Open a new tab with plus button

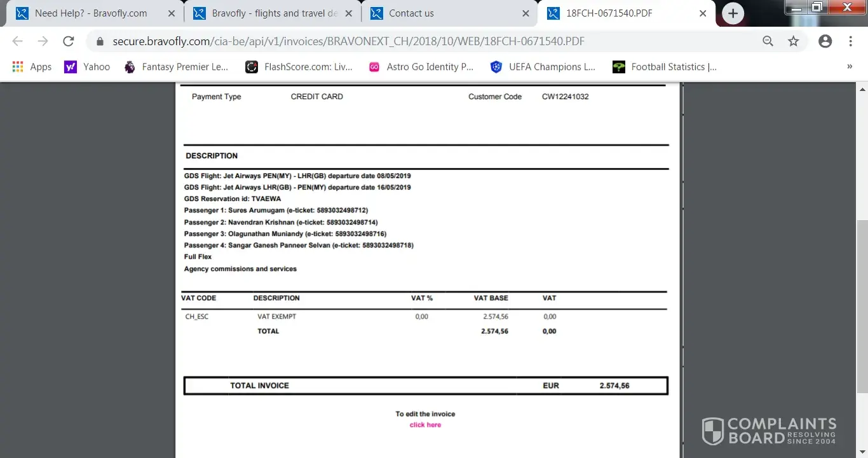pos(733,13)
